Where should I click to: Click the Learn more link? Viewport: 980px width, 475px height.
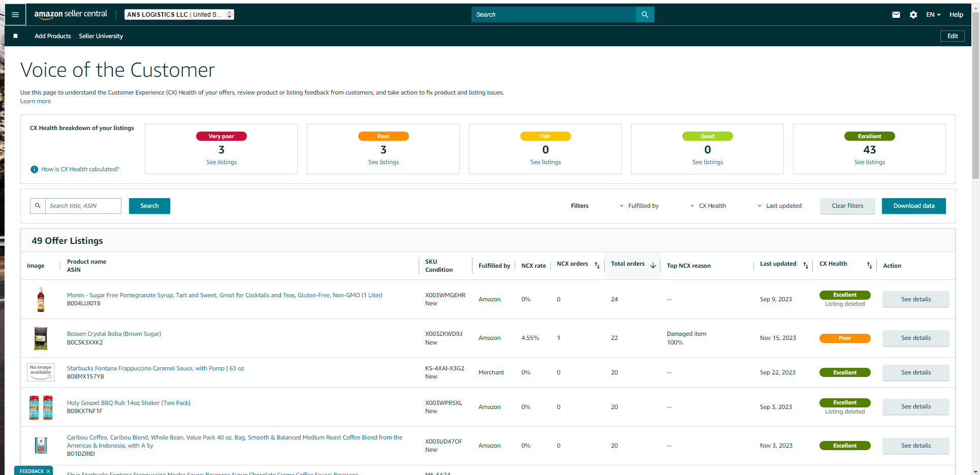click(x=36, y=101)
